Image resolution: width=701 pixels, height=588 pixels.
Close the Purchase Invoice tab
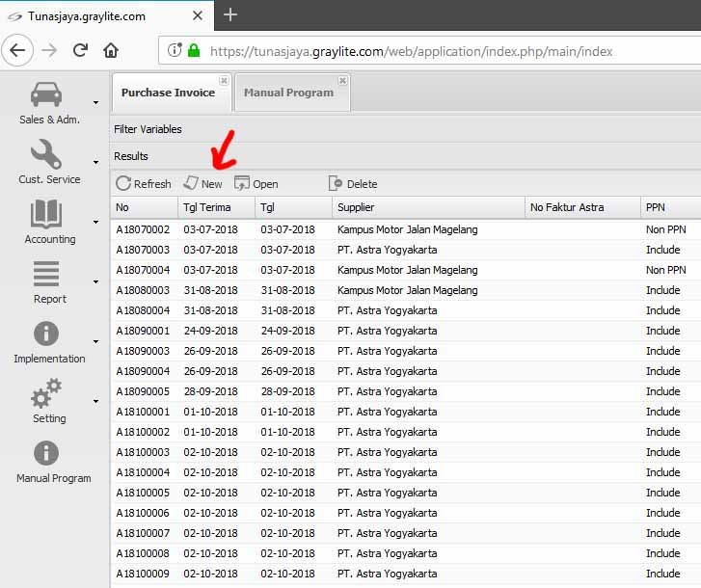point(224,81)
